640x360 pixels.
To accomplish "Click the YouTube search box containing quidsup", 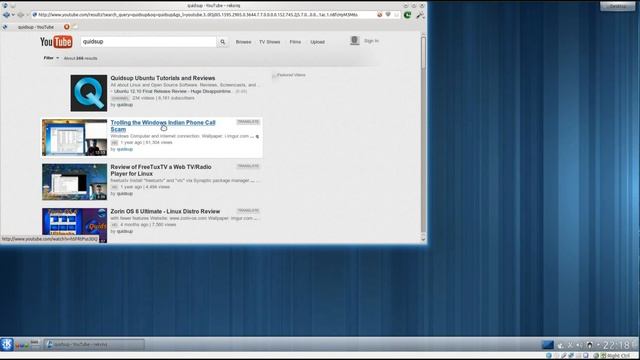I will (149, 42).
